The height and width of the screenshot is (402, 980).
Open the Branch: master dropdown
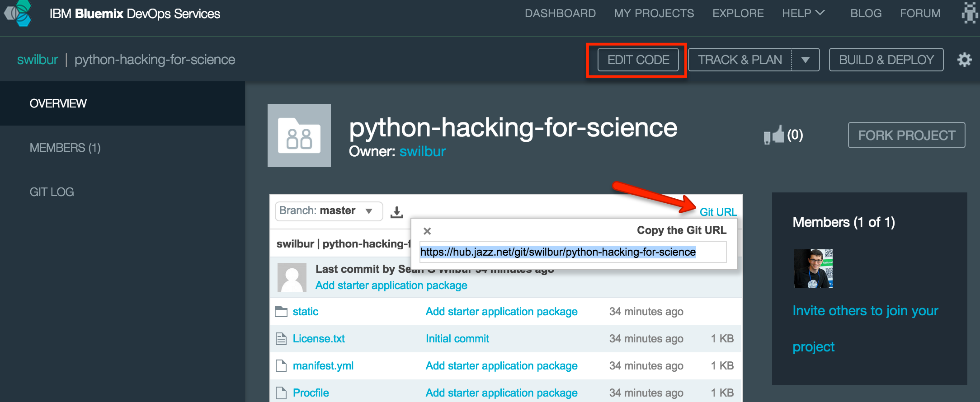(329, 211)
